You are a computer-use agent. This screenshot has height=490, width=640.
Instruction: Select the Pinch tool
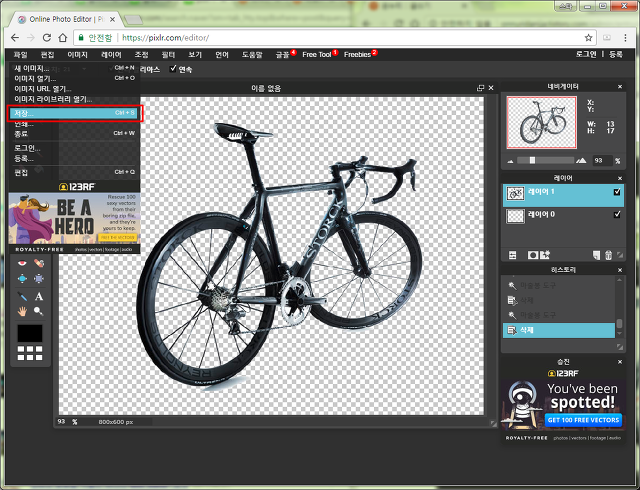[x=39, y=279]
